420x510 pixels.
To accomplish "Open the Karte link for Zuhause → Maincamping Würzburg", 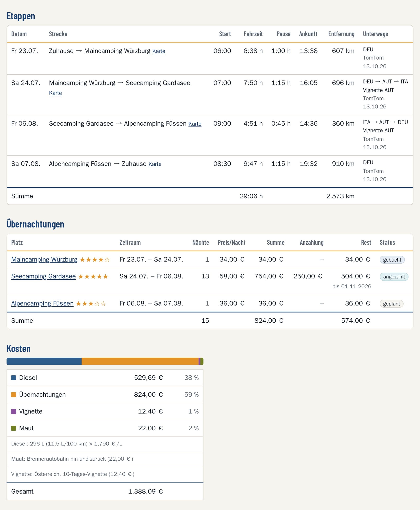I will 159,51.
